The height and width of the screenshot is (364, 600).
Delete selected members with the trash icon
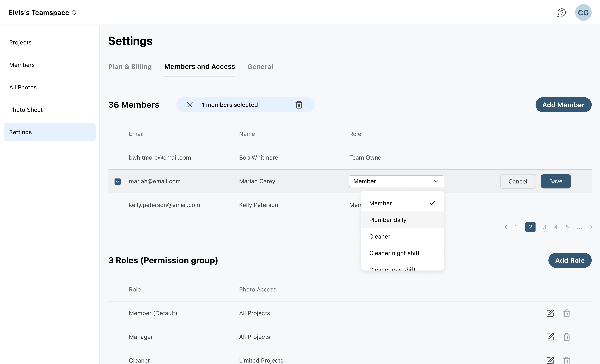pyautogui.click(x=299, y=105)
